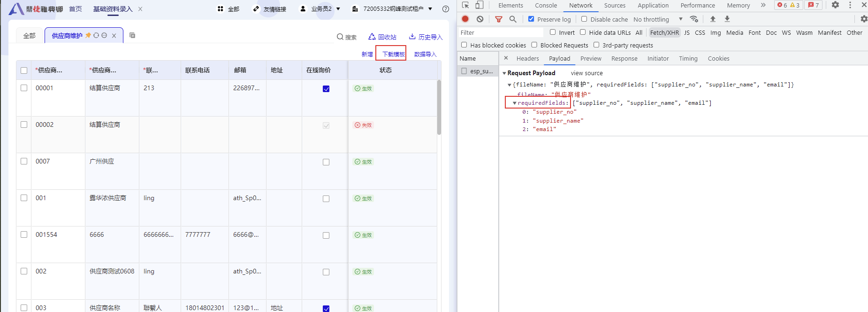Switch to the Headers tab
The height and width of the screenshot is (312, 868).
pos(528,58)
